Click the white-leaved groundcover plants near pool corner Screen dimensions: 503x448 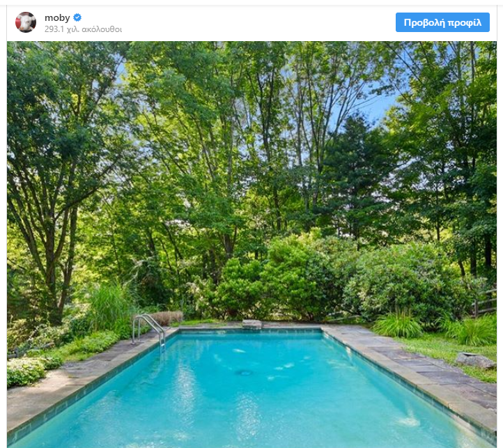(26, 371)
